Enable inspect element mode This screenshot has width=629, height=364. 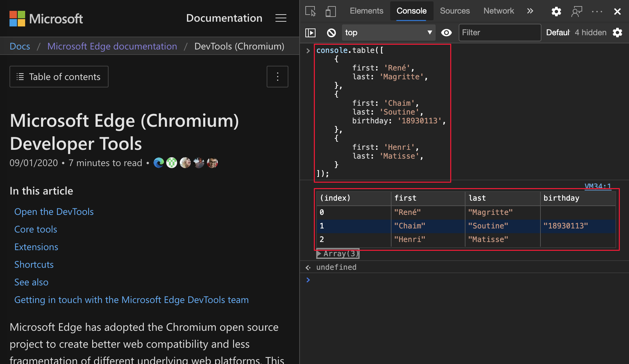(x=310, y=11)
